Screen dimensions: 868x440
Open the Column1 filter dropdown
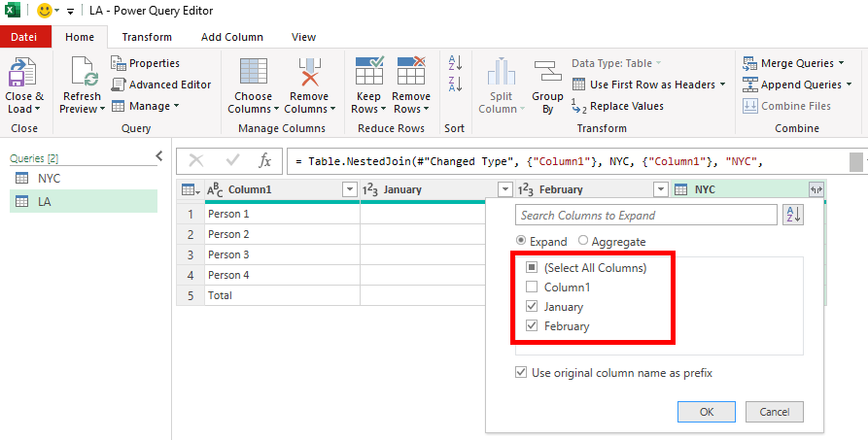350,190
